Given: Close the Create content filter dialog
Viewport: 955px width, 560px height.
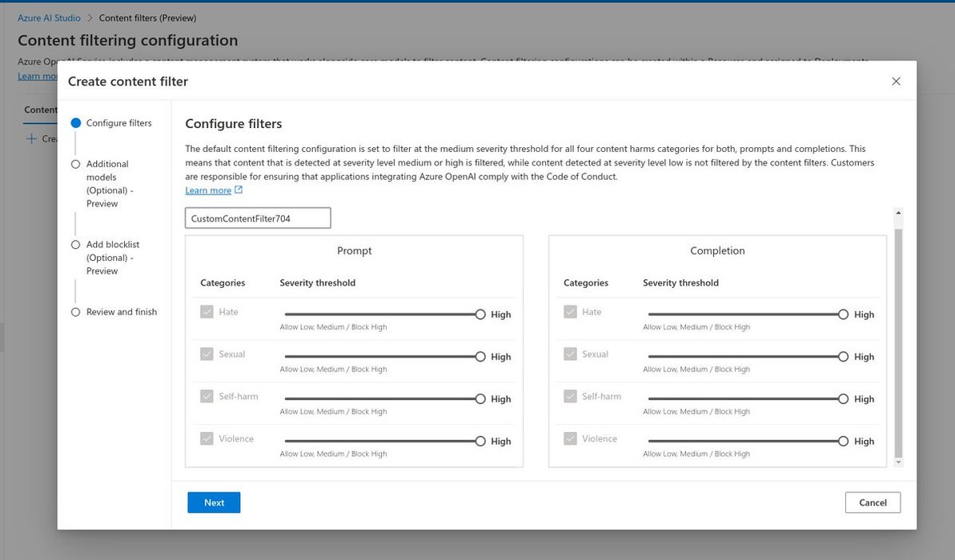Looking at the screenshot, I should (896, 82).
